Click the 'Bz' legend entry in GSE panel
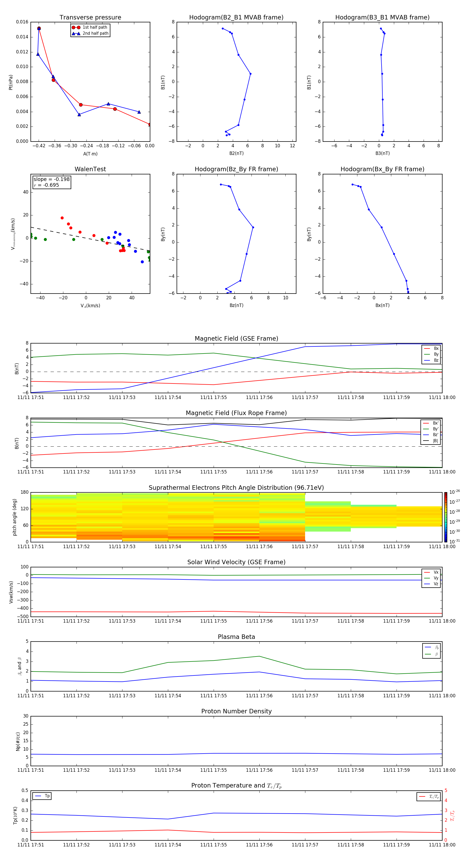Image resolution: width=473 pixels, height=868 pixels. 431,361
